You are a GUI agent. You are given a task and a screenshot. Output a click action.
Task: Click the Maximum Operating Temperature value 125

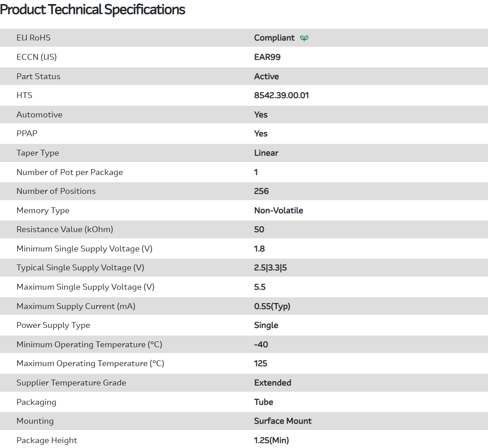[260, 363]
